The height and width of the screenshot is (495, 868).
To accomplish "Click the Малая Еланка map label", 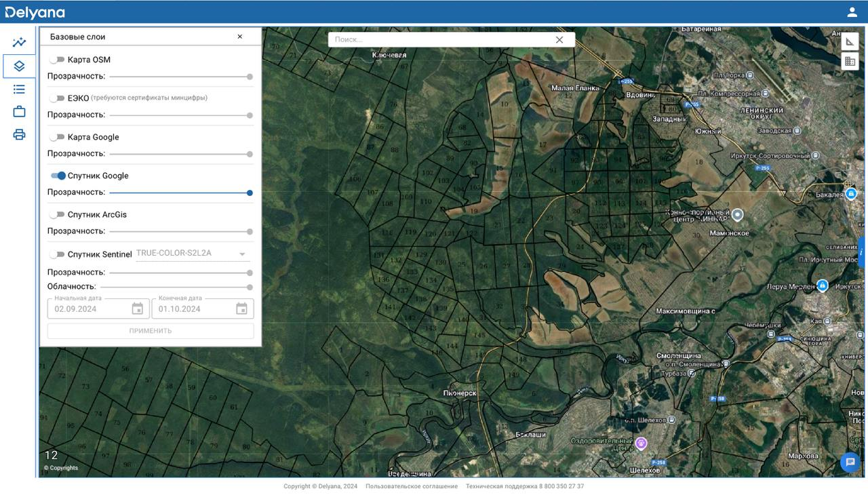I will [x=576, y=87].
